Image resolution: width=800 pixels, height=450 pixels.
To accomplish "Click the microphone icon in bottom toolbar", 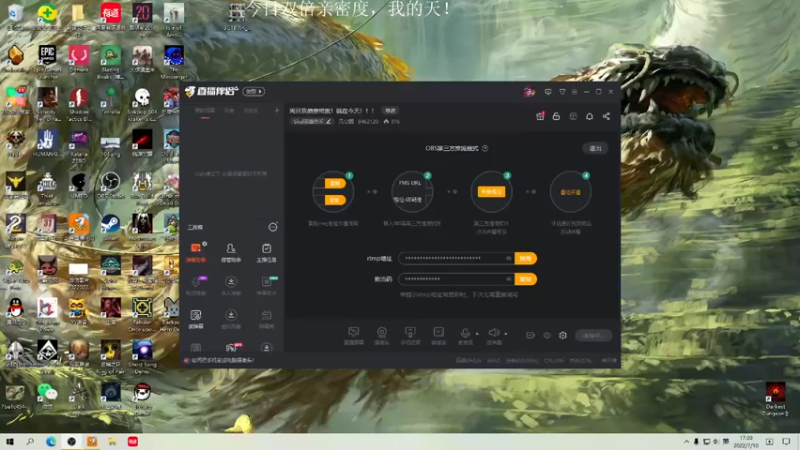I will click(465, 333).
